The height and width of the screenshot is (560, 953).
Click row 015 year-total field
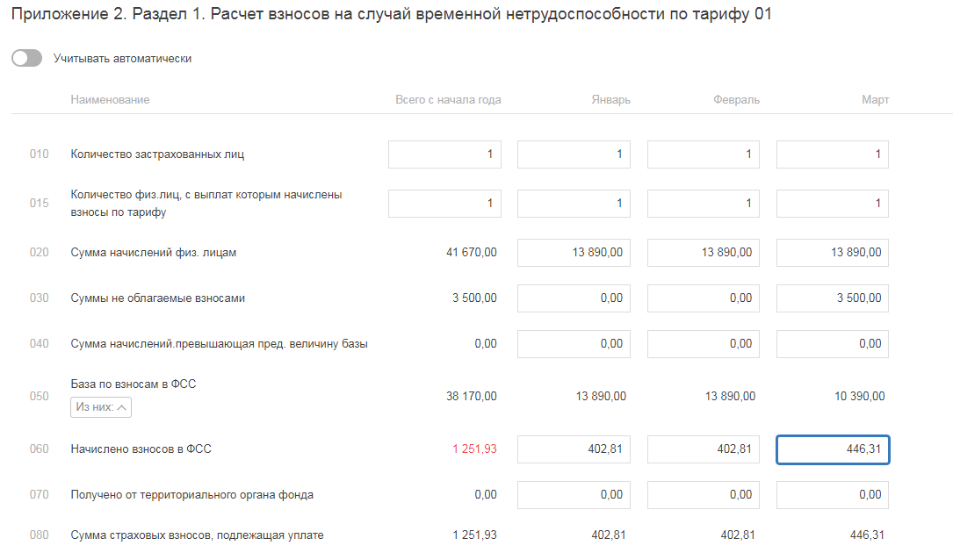tap(444, 204)
